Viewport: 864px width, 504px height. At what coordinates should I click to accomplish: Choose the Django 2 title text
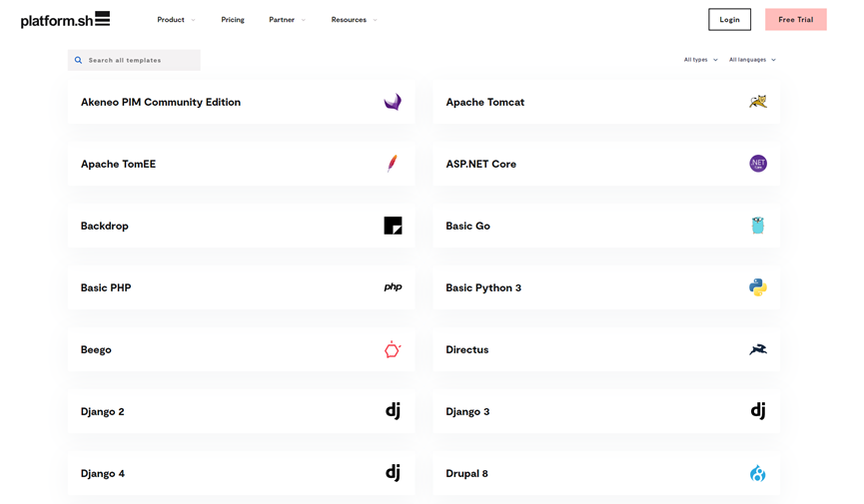click(x=103, y=411)
